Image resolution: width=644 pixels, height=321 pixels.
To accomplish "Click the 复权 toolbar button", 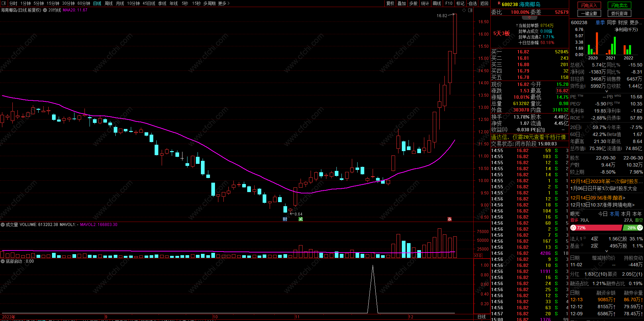I will pos(390,3).
